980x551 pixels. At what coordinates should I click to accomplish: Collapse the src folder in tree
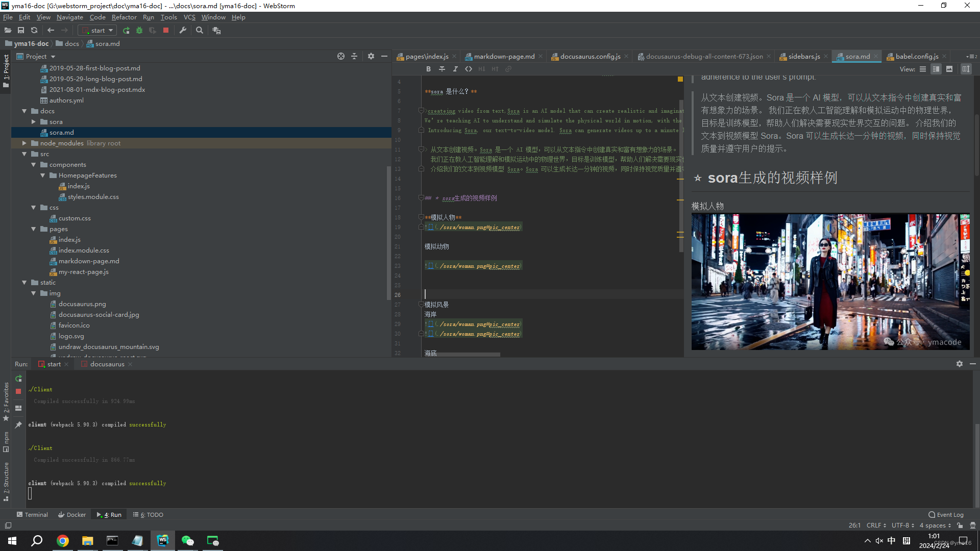point(24,154)
